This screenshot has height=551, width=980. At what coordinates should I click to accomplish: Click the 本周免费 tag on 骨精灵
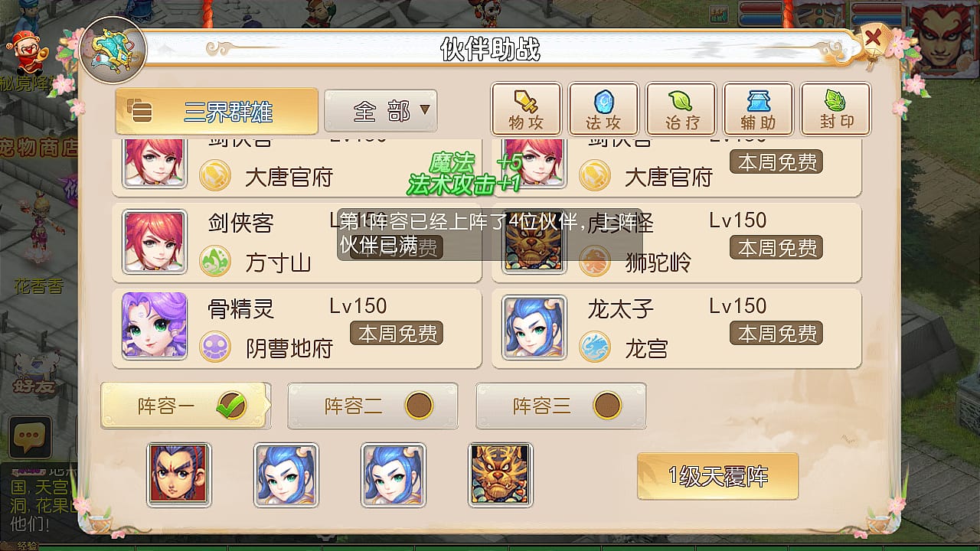397,334
